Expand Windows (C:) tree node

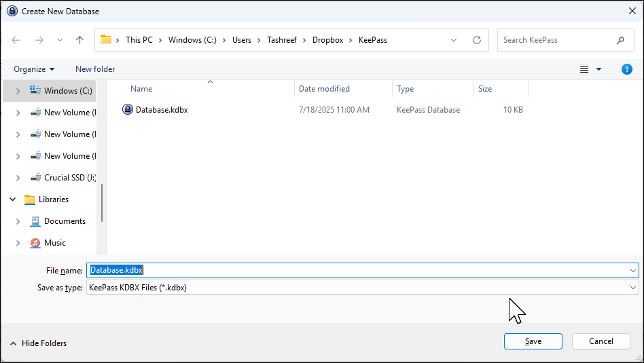tap(18, 91)
